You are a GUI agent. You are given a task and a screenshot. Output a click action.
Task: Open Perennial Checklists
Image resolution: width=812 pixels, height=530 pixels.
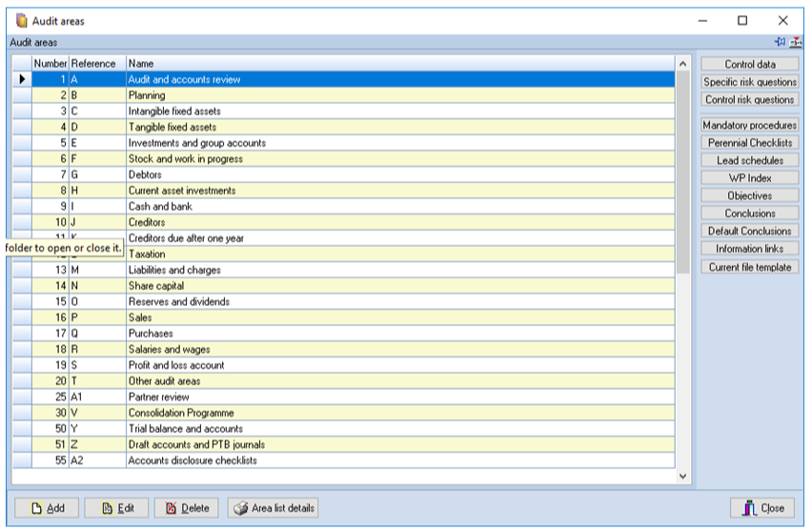[x=750, y=142]
